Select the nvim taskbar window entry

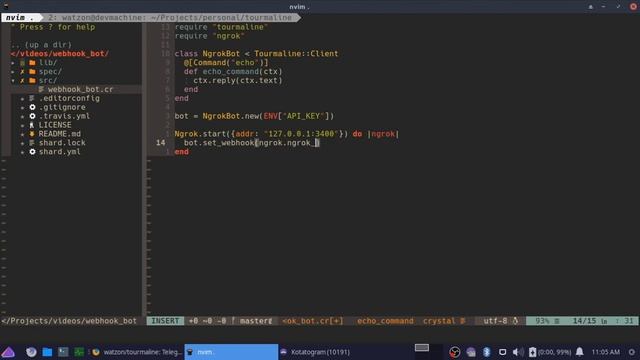coord(231,352)
